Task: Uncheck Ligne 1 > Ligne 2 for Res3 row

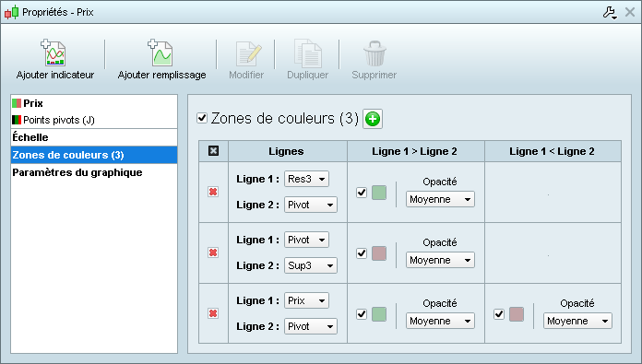Action: [x=362, y=193]
